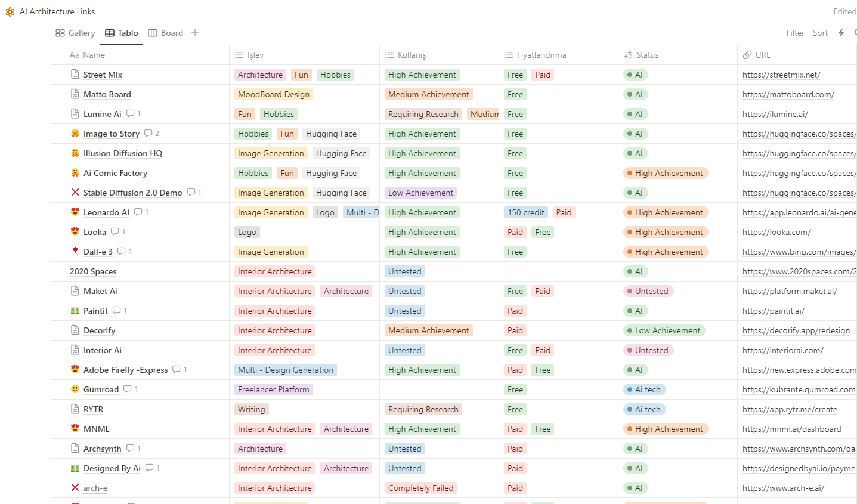Open the decorify.app/redesign link
Viewport: 857px width, 504px height.
point(796,330)
